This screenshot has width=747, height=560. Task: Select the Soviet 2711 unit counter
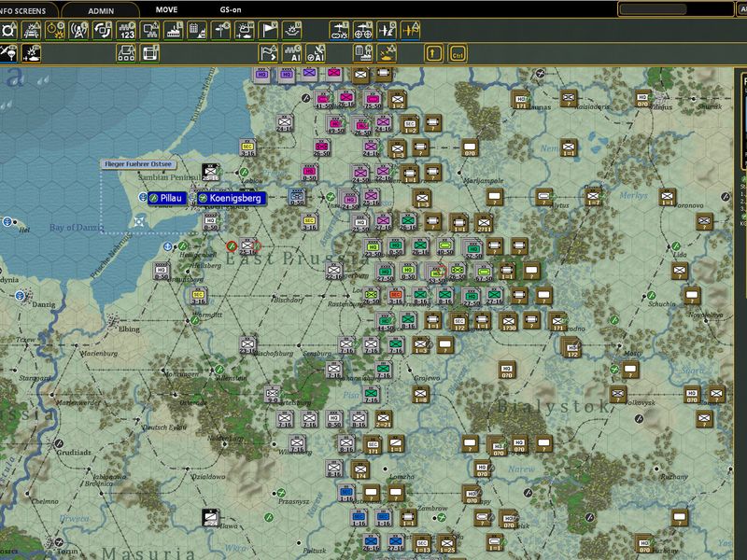pyautogui.click(x=484, y=222)
